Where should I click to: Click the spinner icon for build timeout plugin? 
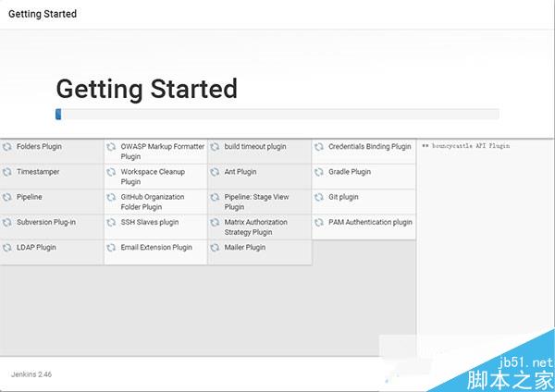(x=215, y=147)
